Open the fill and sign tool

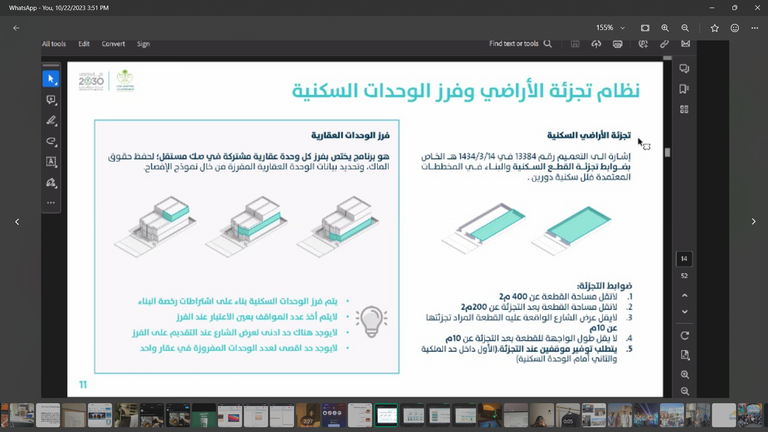click(x=51, y=183)
